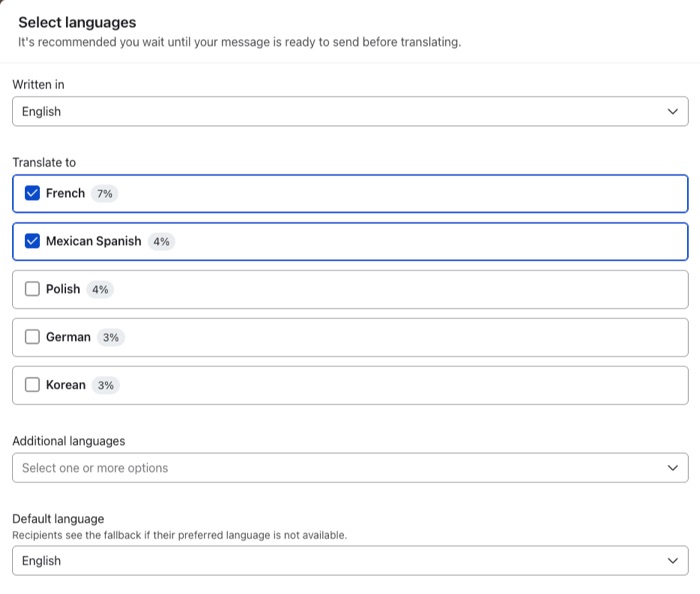
Task: Select the Polish option label
Action: [x=63, y=289]
